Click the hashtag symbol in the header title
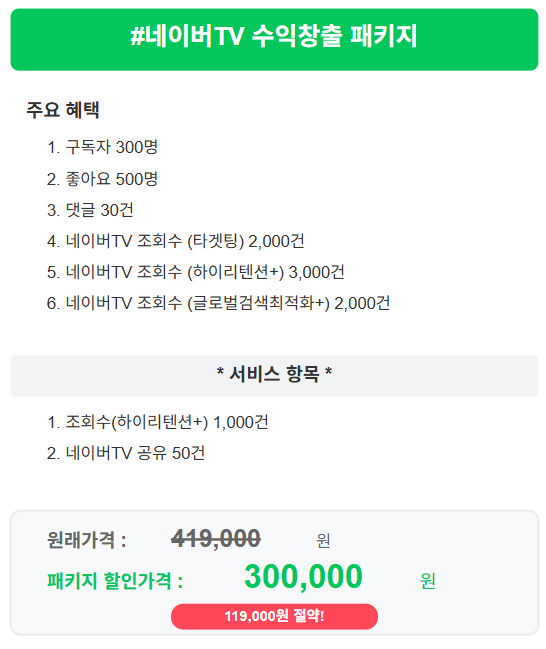This screenshot has width=546, height=649. (137, 36)
